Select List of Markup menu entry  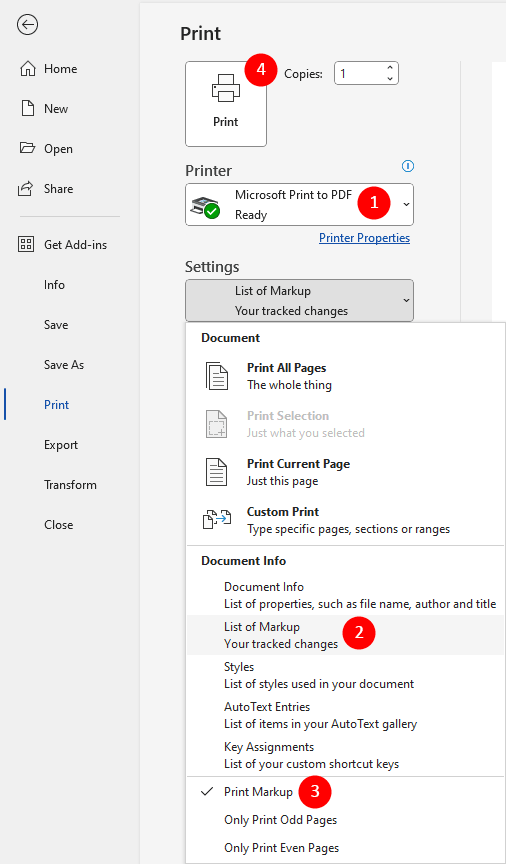click(345, 635)
